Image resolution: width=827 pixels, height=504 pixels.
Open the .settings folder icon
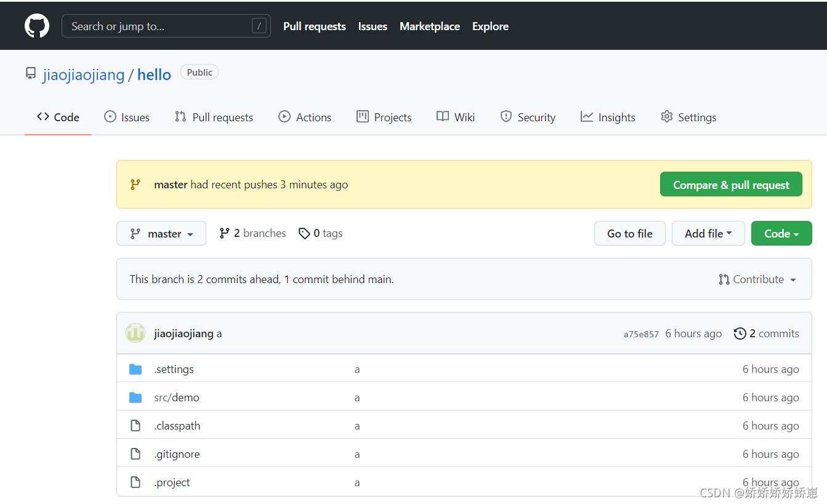135,369
